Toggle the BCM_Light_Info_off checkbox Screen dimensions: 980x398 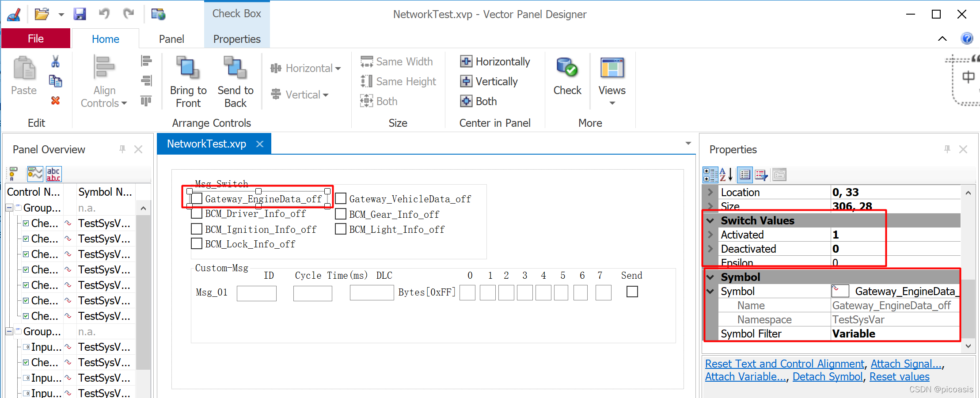[341, 229]
